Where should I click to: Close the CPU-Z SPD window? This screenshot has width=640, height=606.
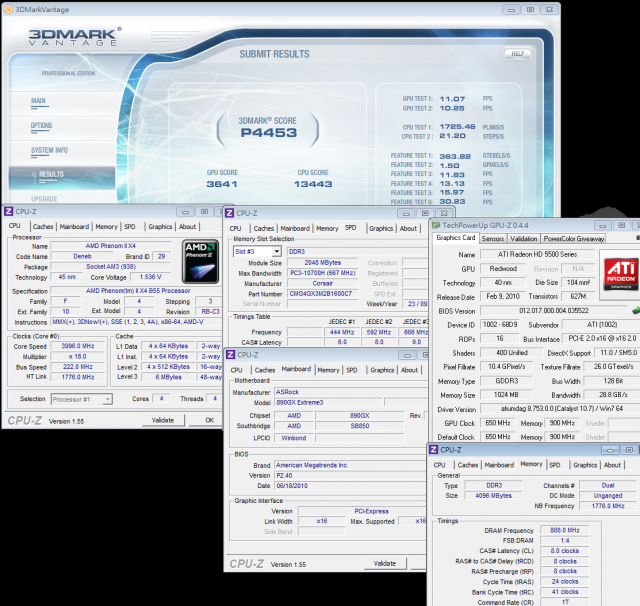(444, 213)
